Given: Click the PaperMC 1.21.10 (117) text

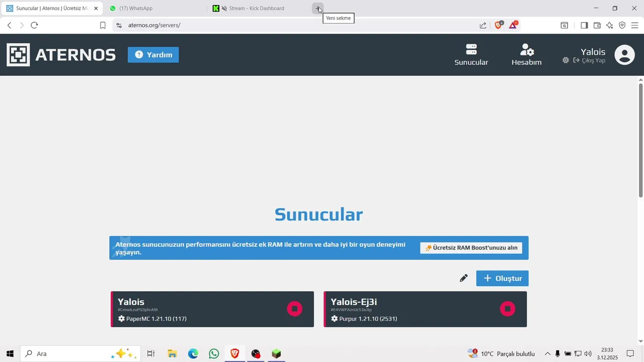Looking at the screenshot, I should tap(156, 319).
